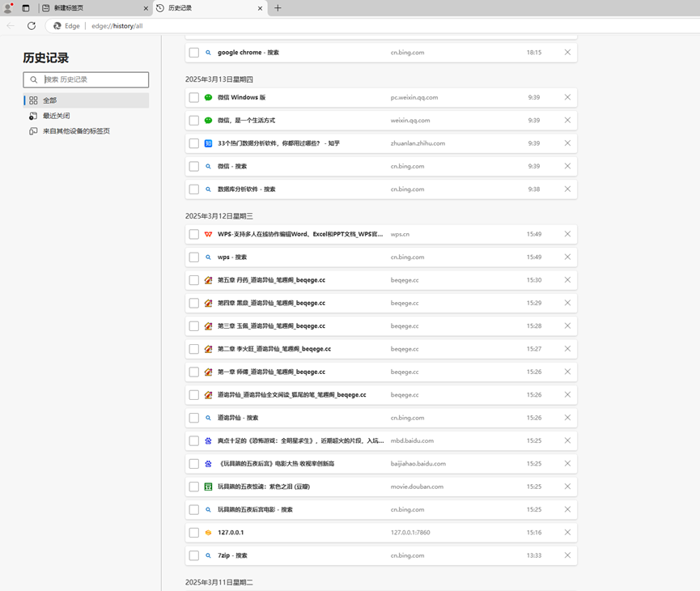This screenshot has width=700, height=591.
Task: Close the 新建标签页 tab
Action: pyautogui.click(x=146, y=8)
